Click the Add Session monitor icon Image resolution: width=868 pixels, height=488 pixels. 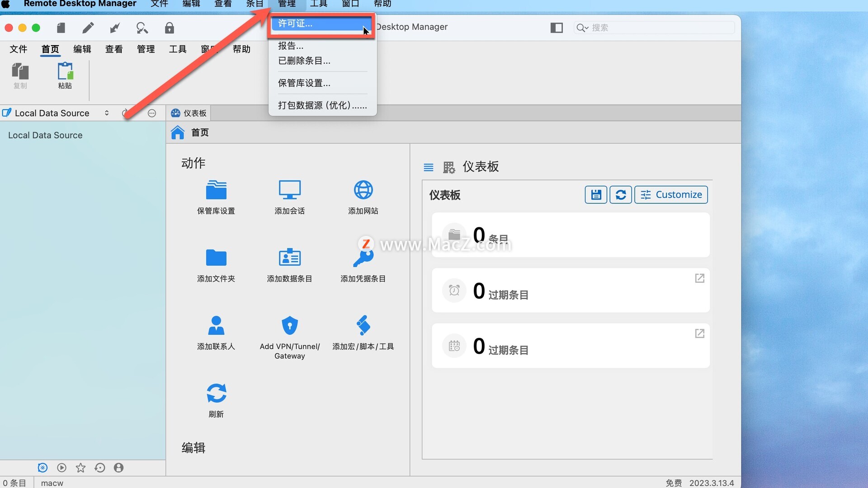coord(290,190)
